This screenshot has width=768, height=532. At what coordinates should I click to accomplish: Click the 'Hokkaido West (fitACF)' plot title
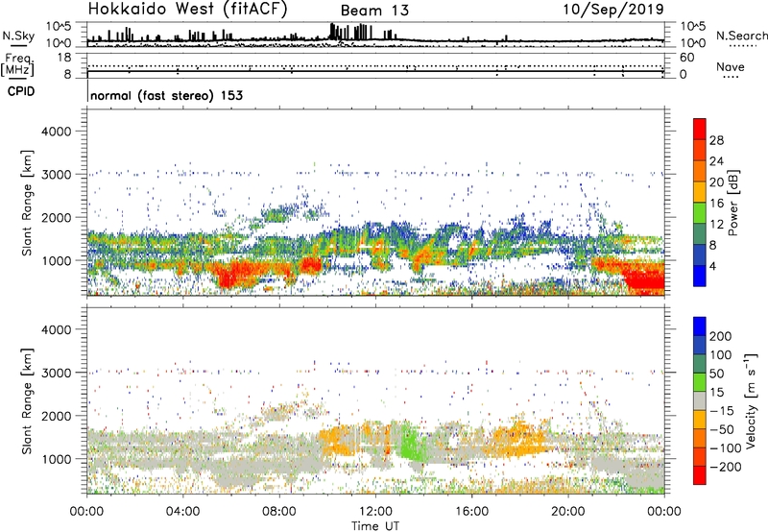[187, 9]
